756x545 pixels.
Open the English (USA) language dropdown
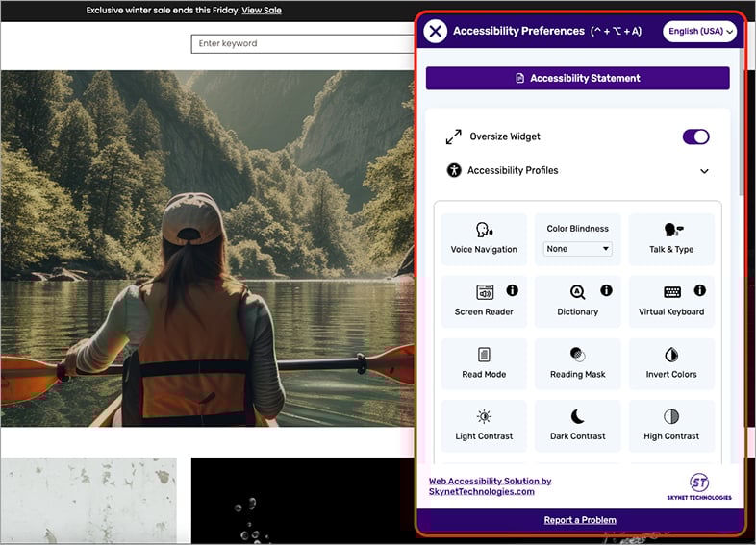(x=699, y=32)
